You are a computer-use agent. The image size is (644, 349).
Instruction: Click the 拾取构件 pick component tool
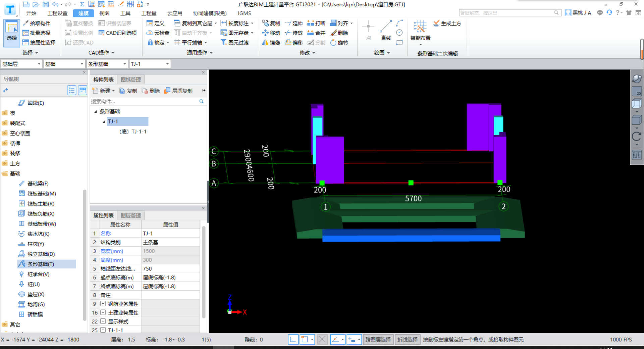[x=36, y=23]
